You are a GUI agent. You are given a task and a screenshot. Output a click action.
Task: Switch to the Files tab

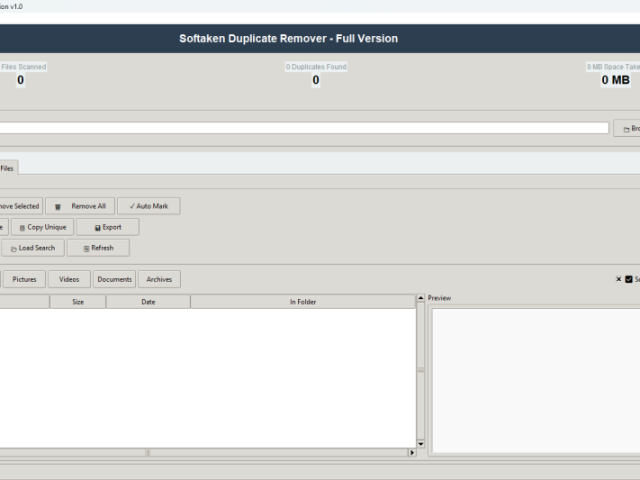(7, 168)
